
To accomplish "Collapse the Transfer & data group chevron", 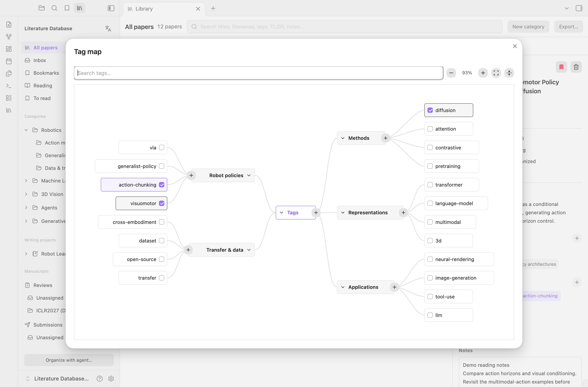I will (x=249, y=250).
